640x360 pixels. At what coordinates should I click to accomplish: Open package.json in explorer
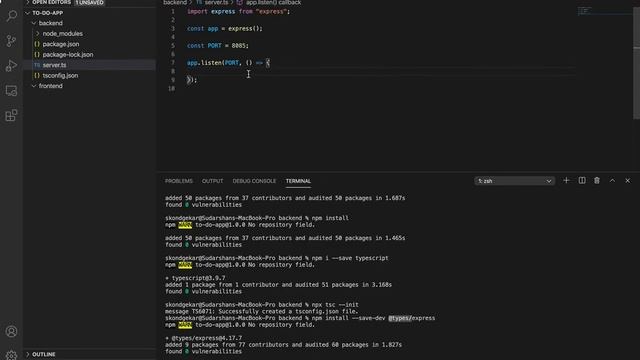coord(61,44)
